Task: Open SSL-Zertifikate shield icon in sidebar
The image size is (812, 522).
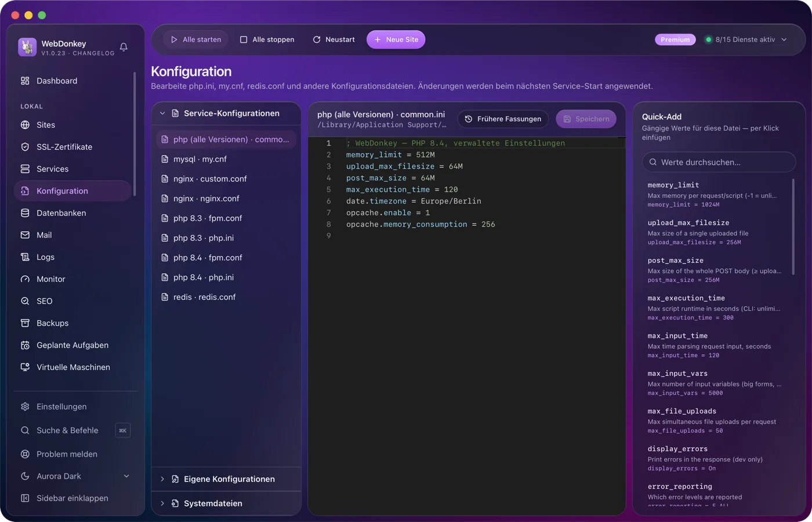Action: [25, 147]
